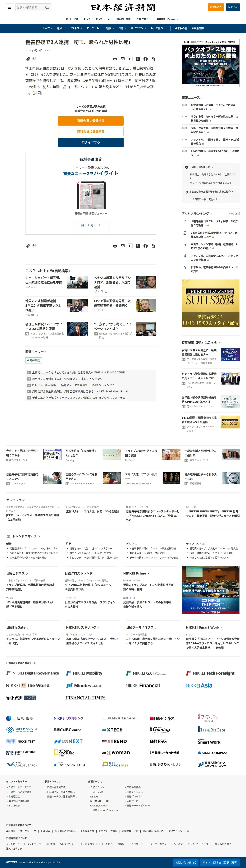Open 朝刊・夕刊 in the header menu

[72, 19]
